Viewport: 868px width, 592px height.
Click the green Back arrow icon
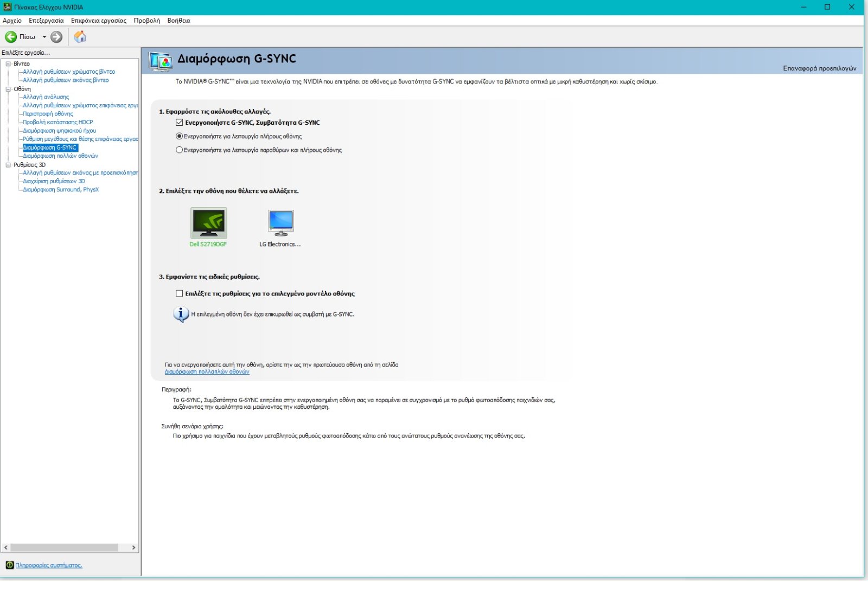point(11,37)
